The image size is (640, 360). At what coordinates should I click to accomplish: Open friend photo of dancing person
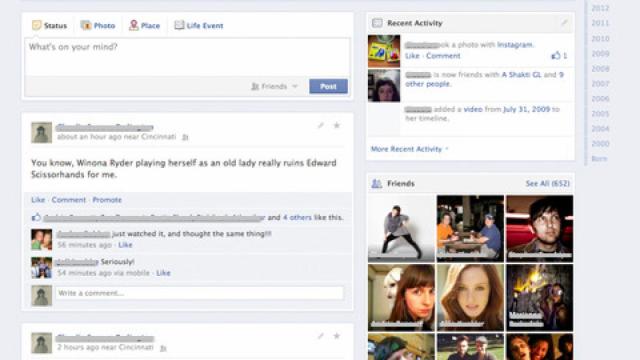pyautogui.click(x=401, y=228)
